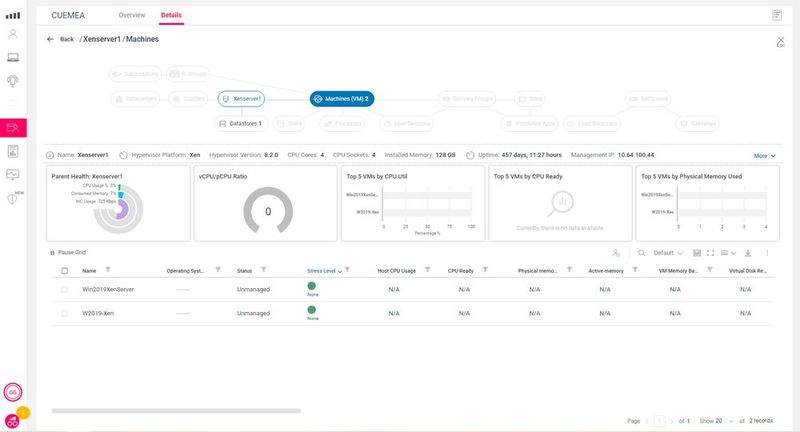The image size is (800, 432).
Task: Sort by Stress Level column arrow
Action: 340,271
